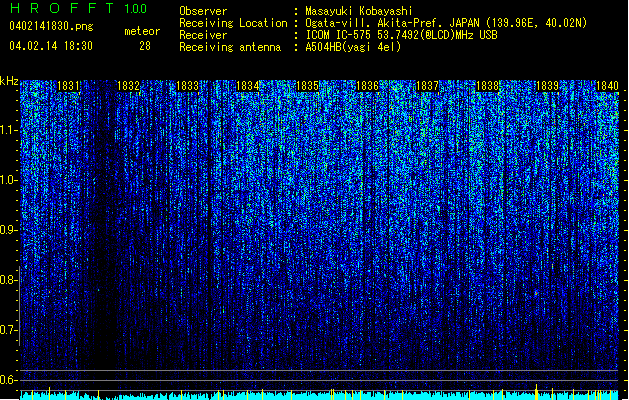629x400 pixels.
Task: Click the red meteor echo spot near 1839
Action: pyautogui.click(x=536, y=293)
